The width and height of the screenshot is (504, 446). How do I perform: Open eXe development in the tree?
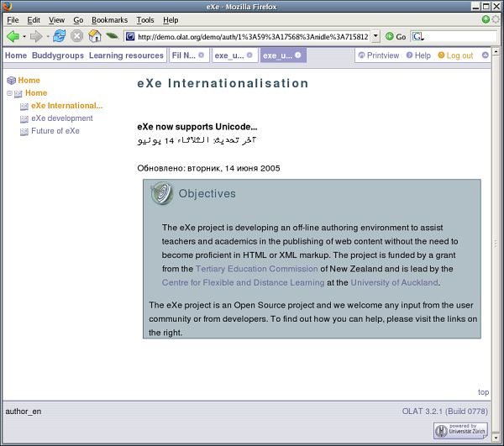click(x=62, y=118)
